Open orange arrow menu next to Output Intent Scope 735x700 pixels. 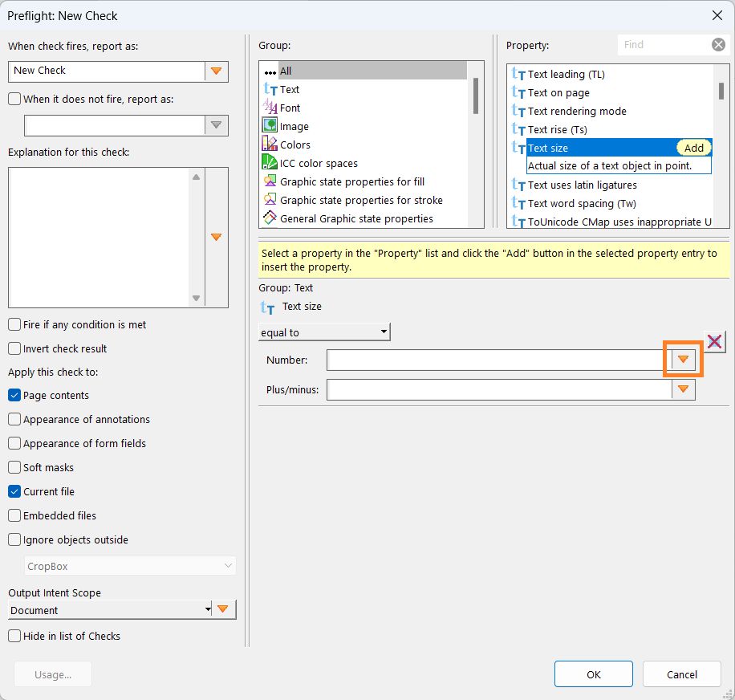tap(223, 609)
